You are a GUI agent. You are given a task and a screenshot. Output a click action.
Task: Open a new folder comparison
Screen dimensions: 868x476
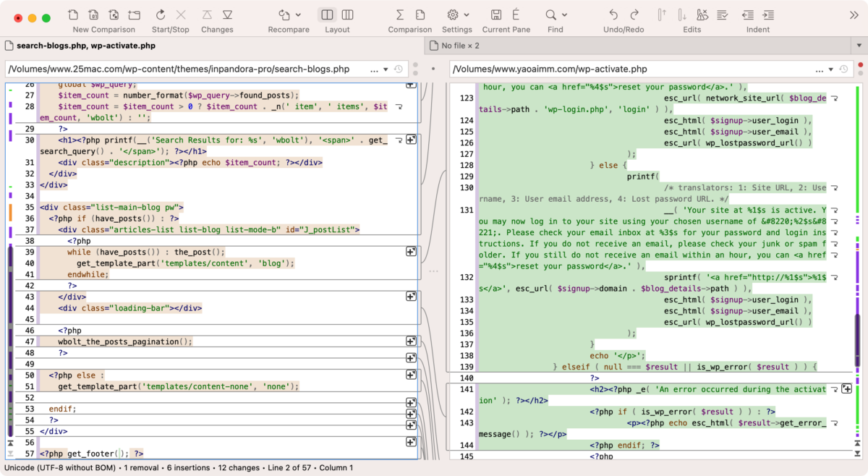click(x=135, y=14)
